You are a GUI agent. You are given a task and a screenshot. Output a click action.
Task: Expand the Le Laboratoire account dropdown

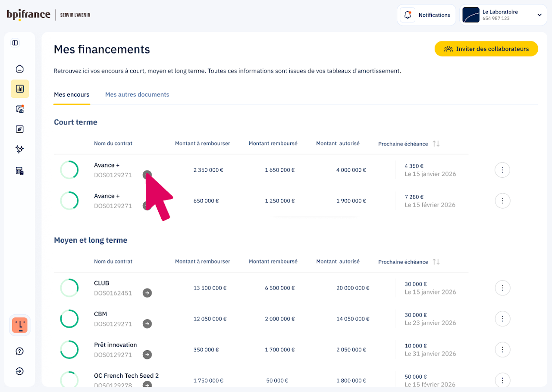tap(539, 15)
